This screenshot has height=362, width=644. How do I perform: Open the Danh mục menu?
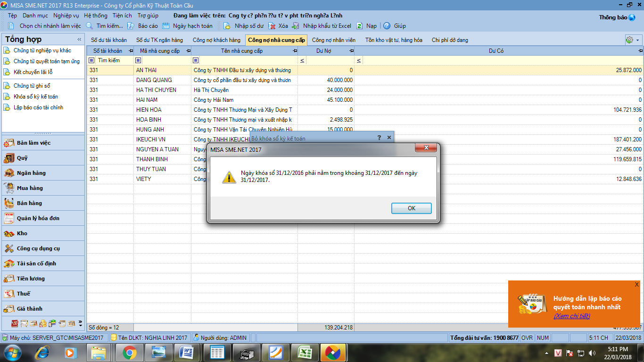35,16
